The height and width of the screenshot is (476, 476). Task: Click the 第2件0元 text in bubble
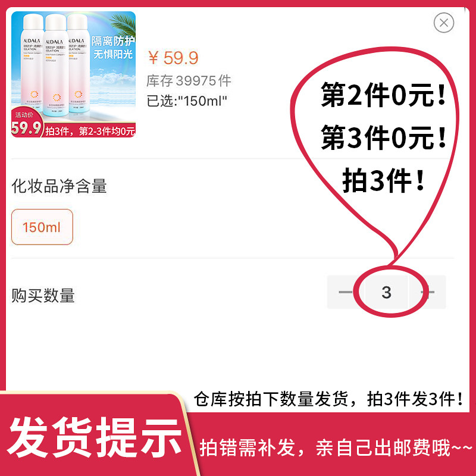click(383, 95)
